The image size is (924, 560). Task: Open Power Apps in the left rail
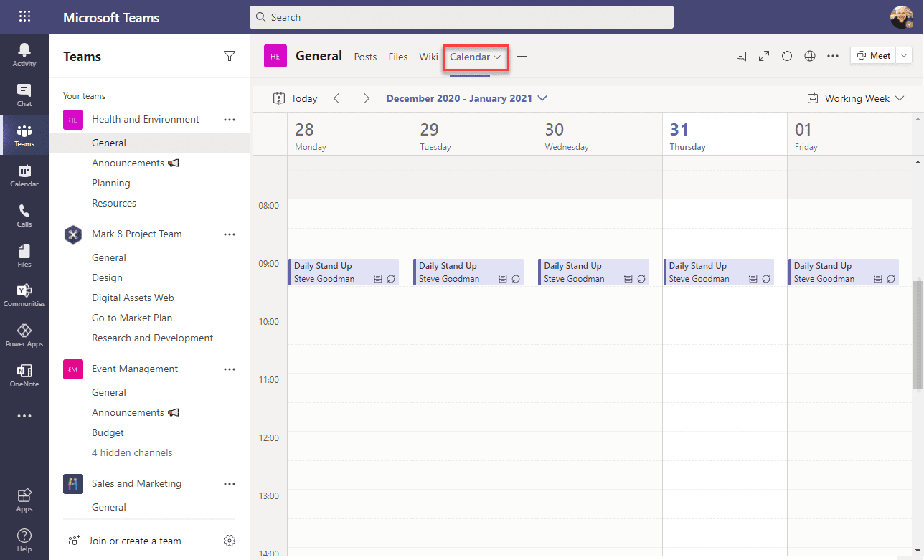24,335
